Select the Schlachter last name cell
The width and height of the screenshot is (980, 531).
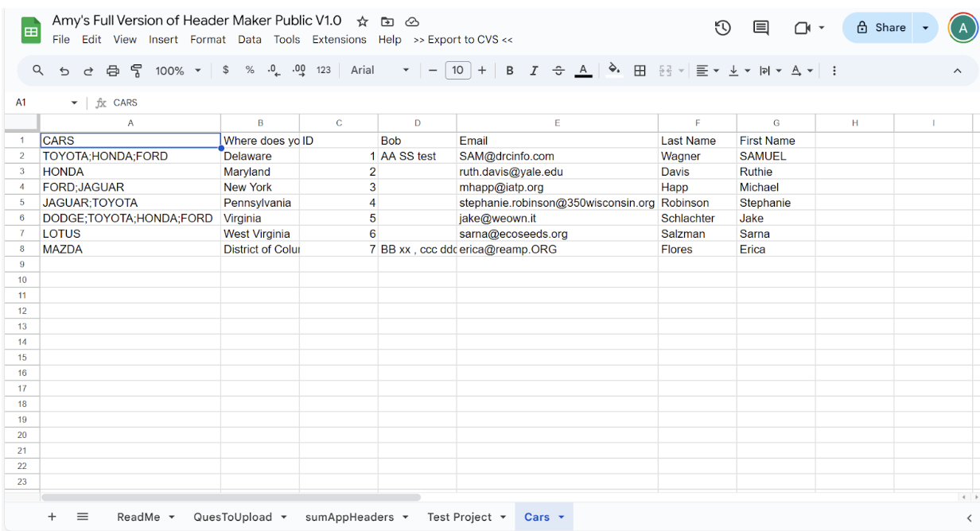(x=698, y=218)
